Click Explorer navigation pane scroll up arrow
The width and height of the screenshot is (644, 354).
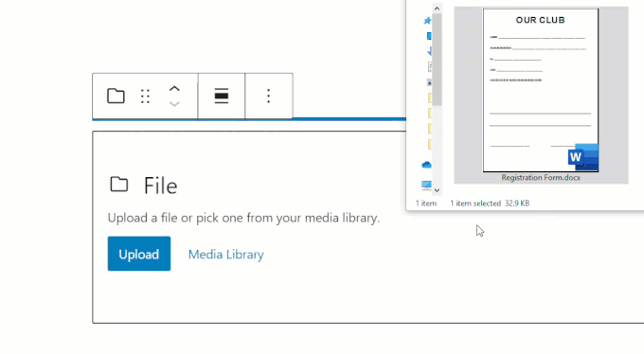coord(437,9)
